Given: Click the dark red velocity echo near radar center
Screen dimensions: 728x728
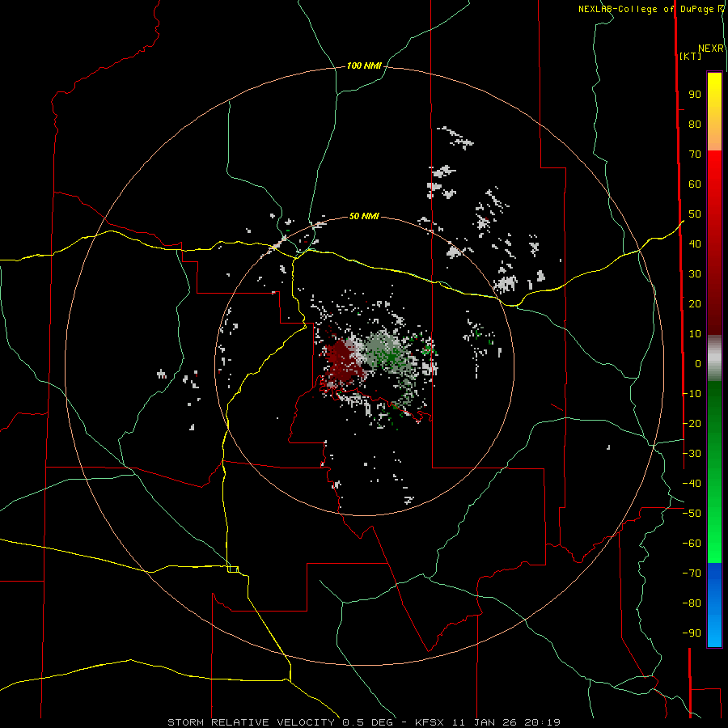Looking at the screenshot, I should (343, 360).
